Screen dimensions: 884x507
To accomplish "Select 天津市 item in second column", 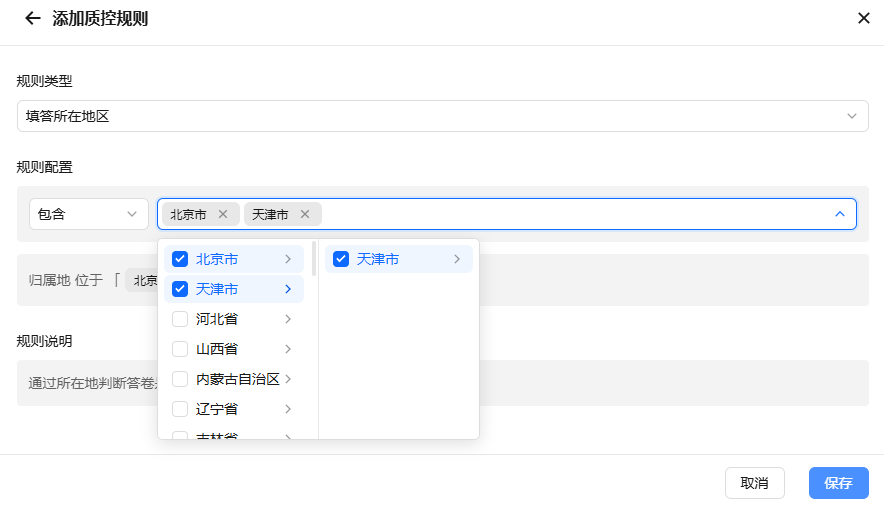I will (399, 259).
